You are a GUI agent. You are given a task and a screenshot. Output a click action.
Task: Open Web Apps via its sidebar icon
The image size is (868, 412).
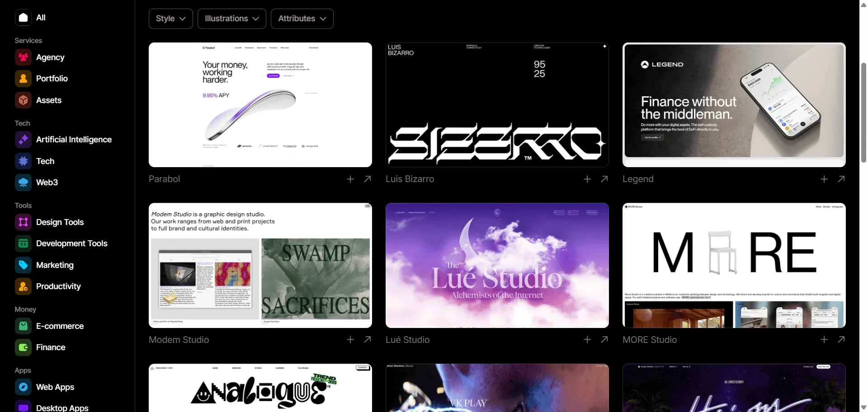[23, 387]
